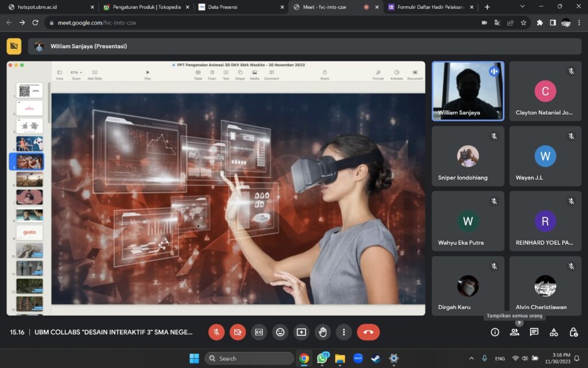Open the Format panel in Keynote
The image size is (588, 368).
(378, 74)
